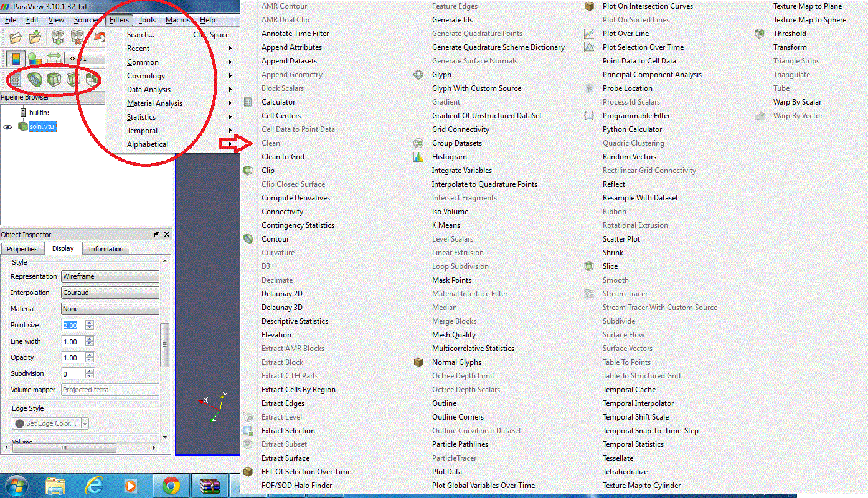Click the Object Inspector vertical scrollbar

pyautogui.click(x=165, y=345)
